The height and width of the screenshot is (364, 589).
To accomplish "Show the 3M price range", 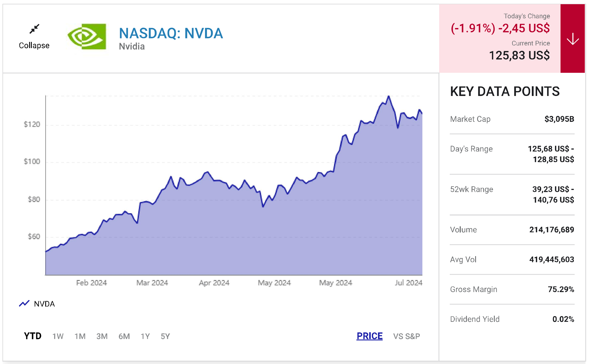I will tap(102, 336).
